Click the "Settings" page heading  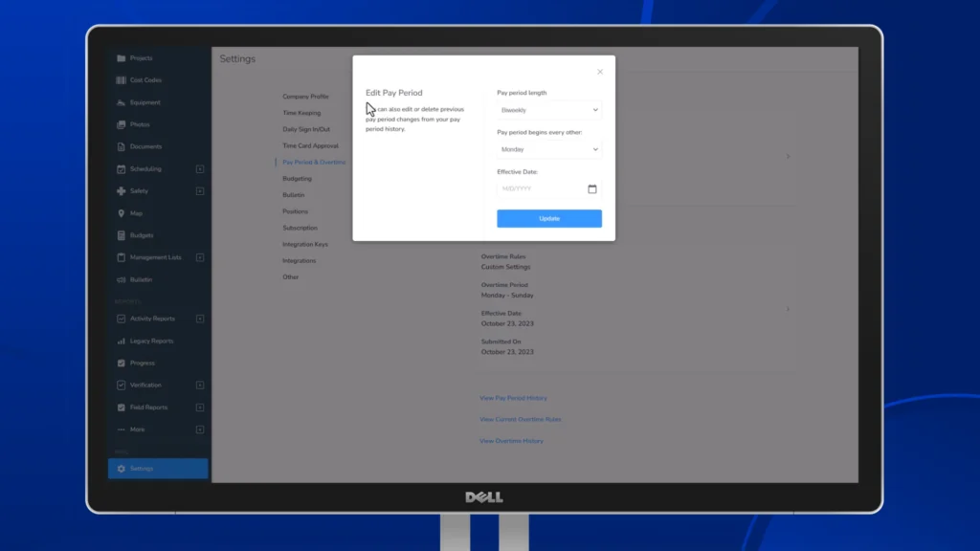pyautogui.click(x=237, y=58)
